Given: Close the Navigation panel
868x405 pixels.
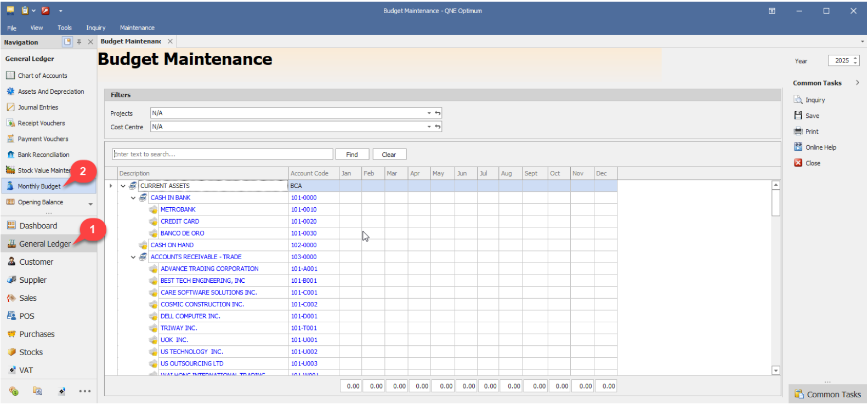Looking at the screenshot, I should 90,42.
